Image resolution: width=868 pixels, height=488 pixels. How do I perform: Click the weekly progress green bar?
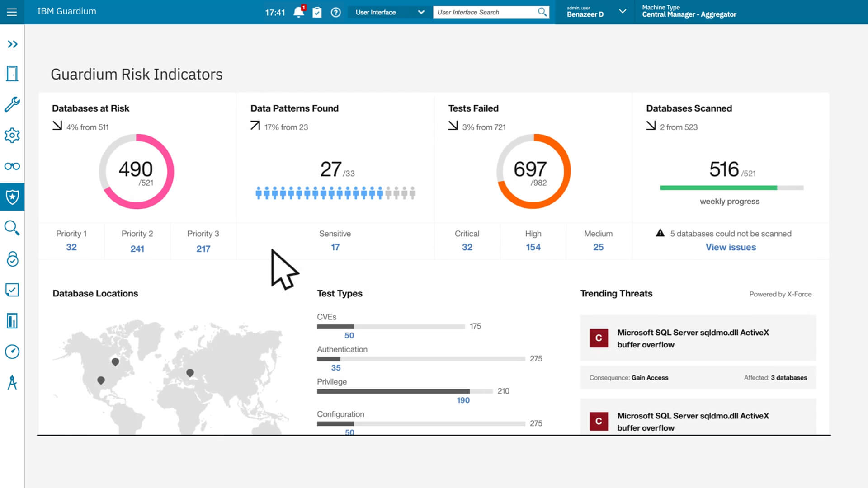click(731, 188)
